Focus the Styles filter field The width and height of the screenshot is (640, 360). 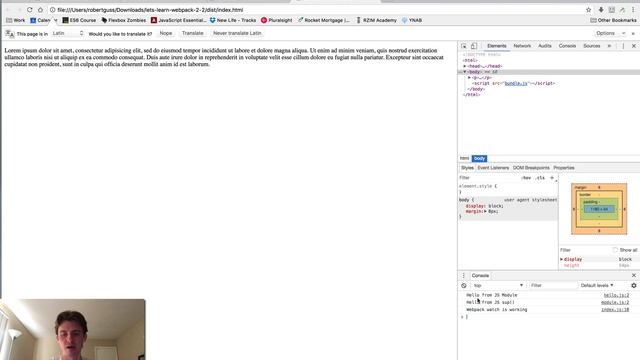point(488,178)
